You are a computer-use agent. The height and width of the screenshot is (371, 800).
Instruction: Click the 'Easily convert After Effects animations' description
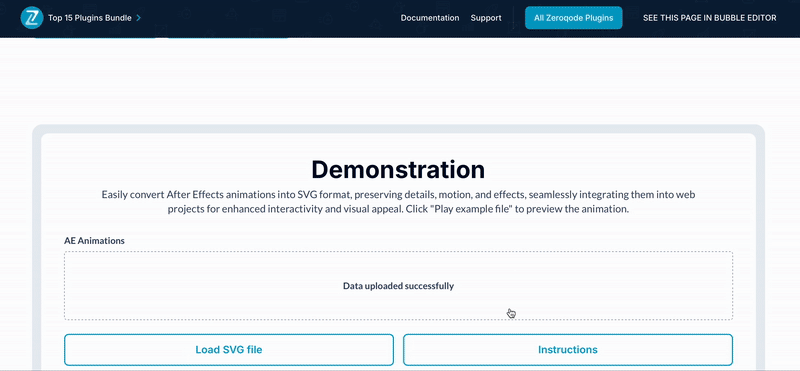click(x=398, y=202)
